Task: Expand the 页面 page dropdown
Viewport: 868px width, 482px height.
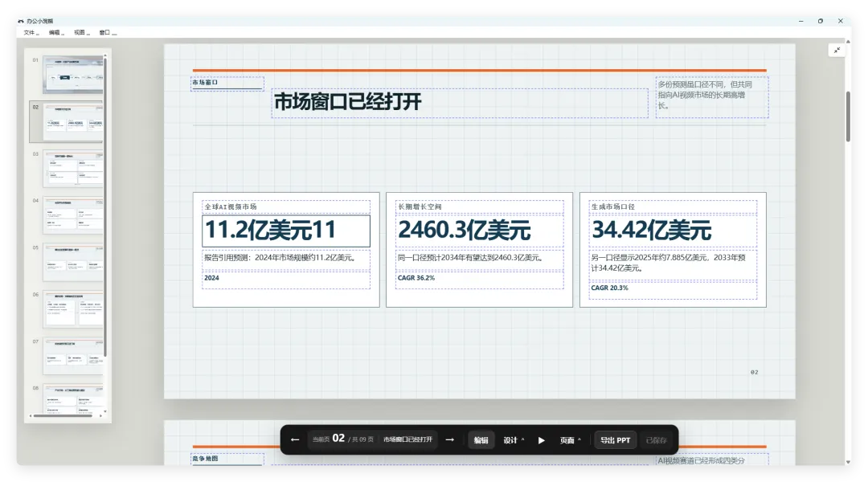Action: [570, 440]
